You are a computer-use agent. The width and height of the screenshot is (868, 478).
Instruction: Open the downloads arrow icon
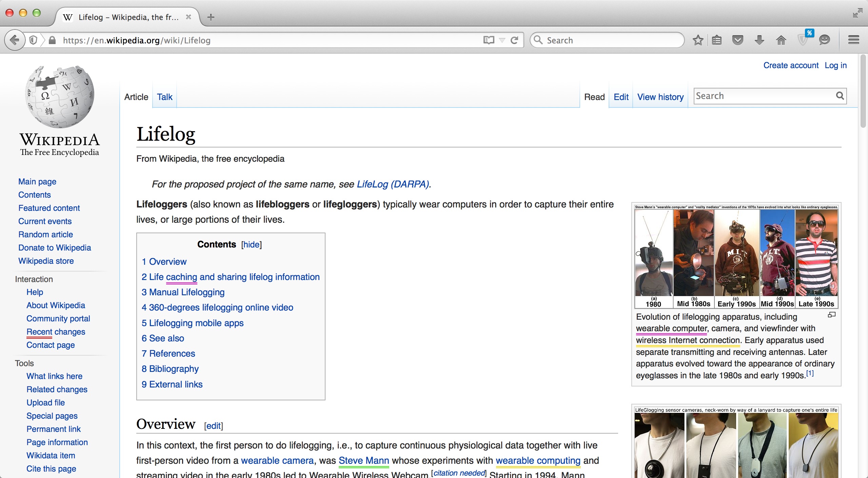759,40
